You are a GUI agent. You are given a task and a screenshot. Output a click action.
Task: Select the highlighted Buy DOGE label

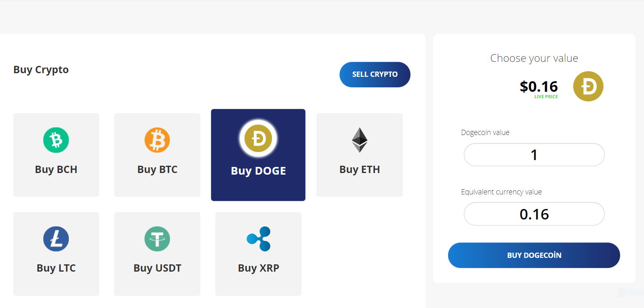(x=258, y=171)
